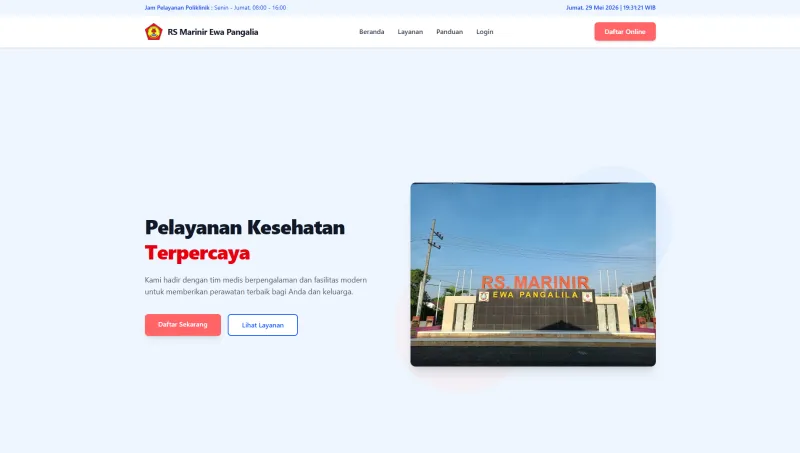The height and width of the screenshot is (453, 800).
Task: Click the hospital entrance photo
Action: point(533,274)
